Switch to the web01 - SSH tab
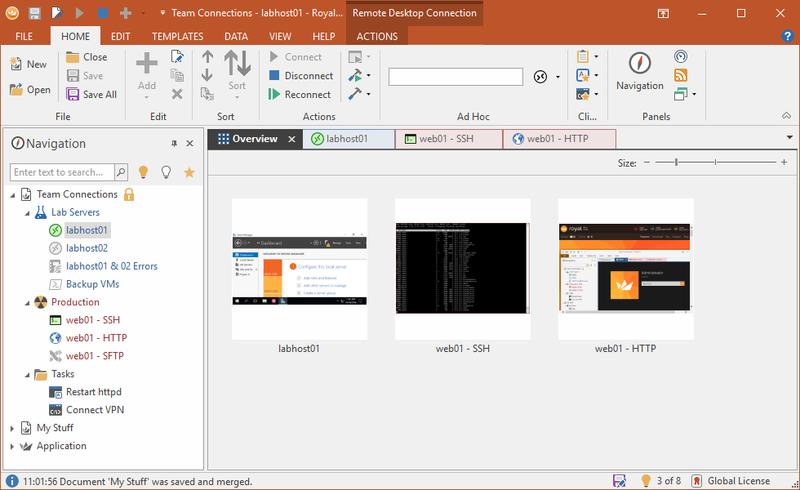The image size is (800, 490). (x=449, y=139)
